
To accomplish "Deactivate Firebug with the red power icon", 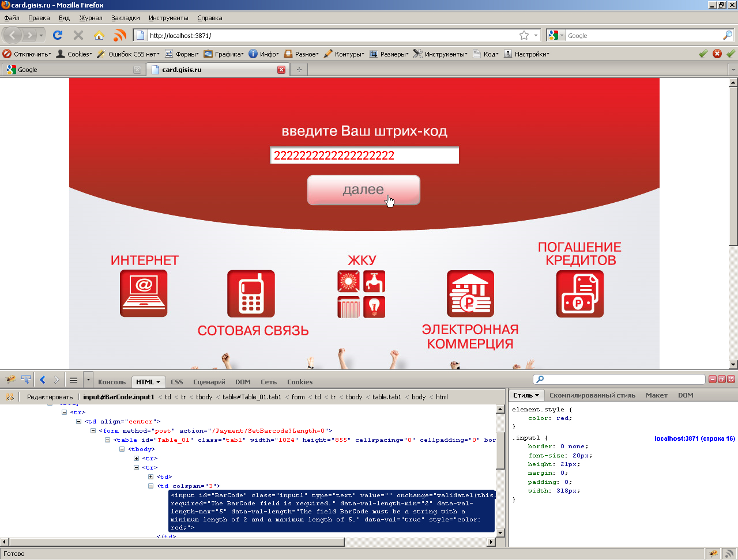I will tap(731, 379).
